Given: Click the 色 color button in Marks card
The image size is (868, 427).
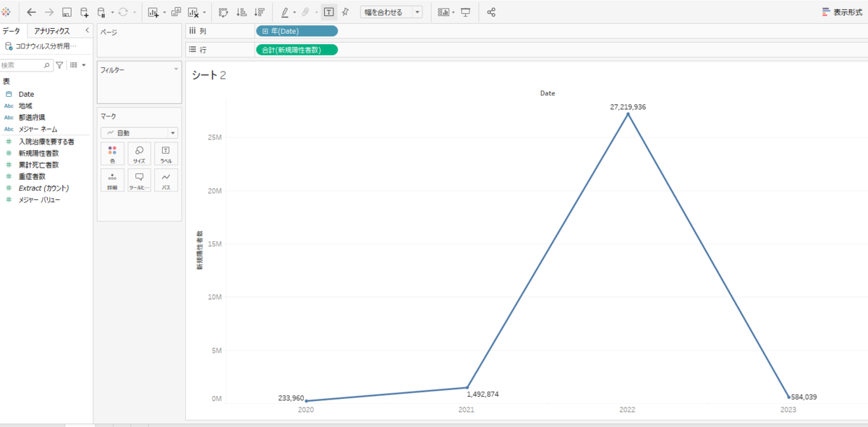Looking at the screenshot, I should tap(112, 154).
